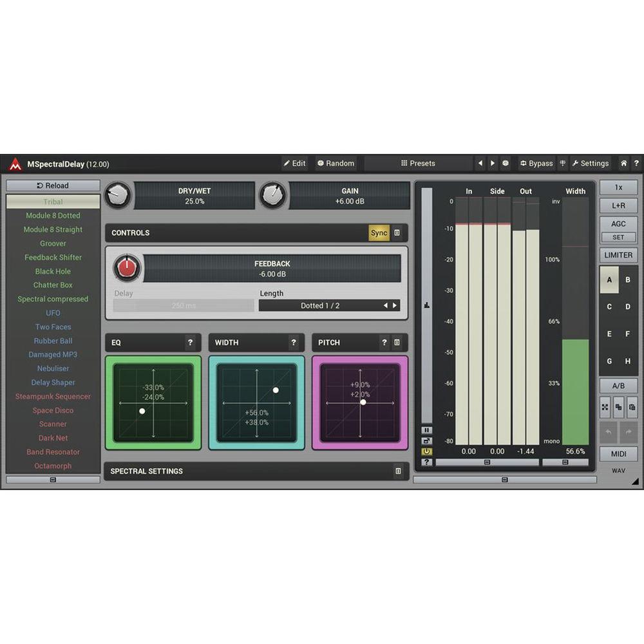Viewport: 644px width, 644px height.
Task: Open the EQ help question mark
Action: pyautogui.click(x=190, y=343)
